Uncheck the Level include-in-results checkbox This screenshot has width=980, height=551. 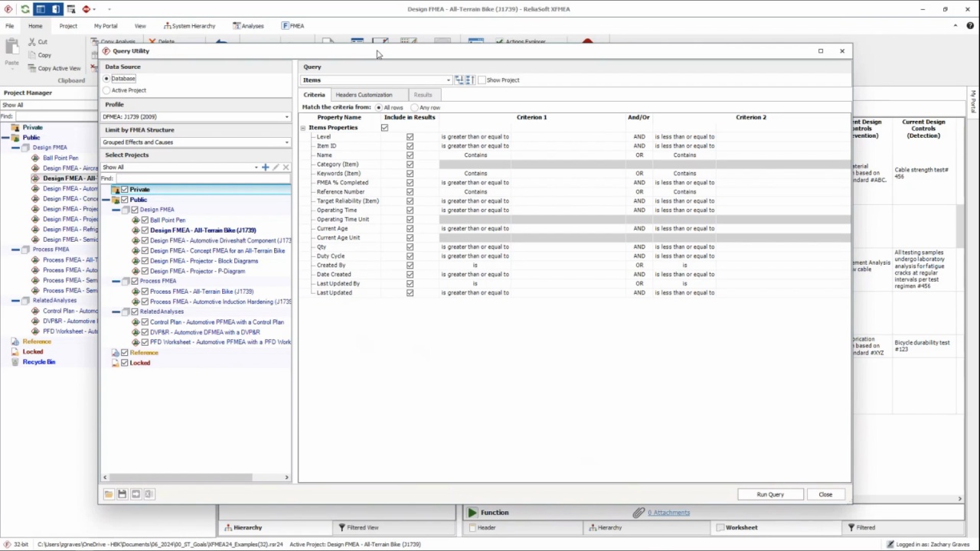(410, 137)
